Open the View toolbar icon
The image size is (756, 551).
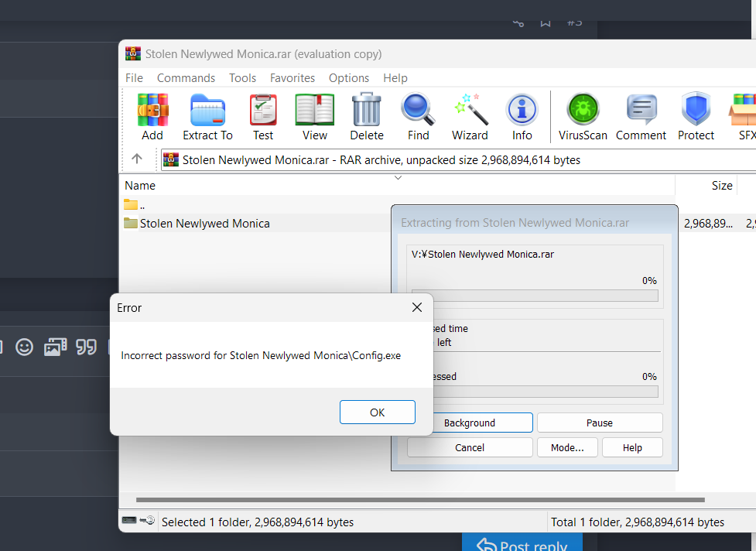tap(315, 110)
